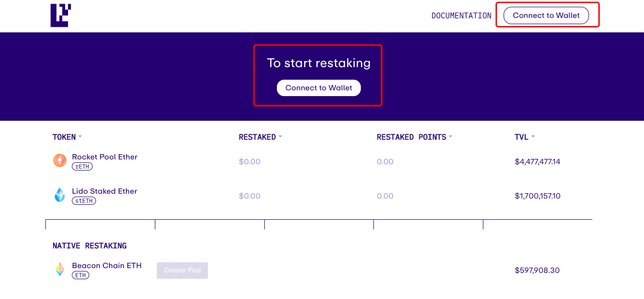Click the stETH ticker badge
The image size is (644, 299).
point(84,201)
